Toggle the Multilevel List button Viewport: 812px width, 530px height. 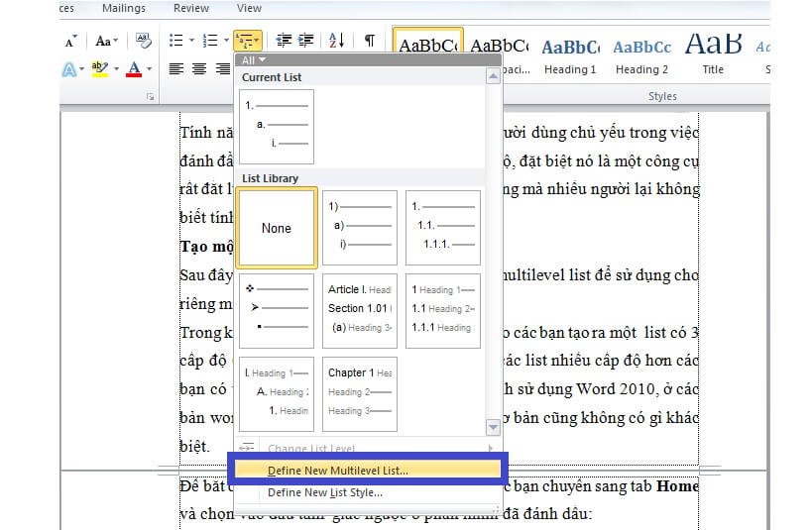point(248,41)
